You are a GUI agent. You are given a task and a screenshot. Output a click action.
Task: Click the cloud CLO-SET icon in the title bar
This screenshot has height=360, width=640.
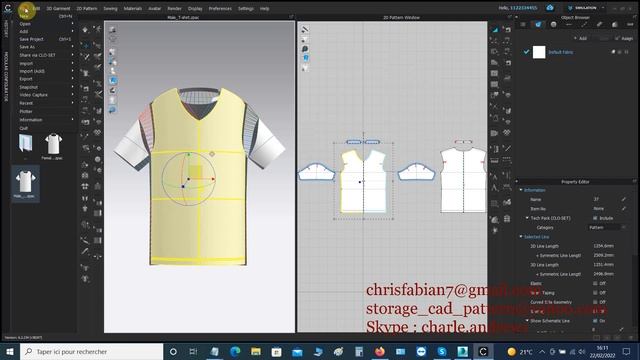[x=550, y=8]
